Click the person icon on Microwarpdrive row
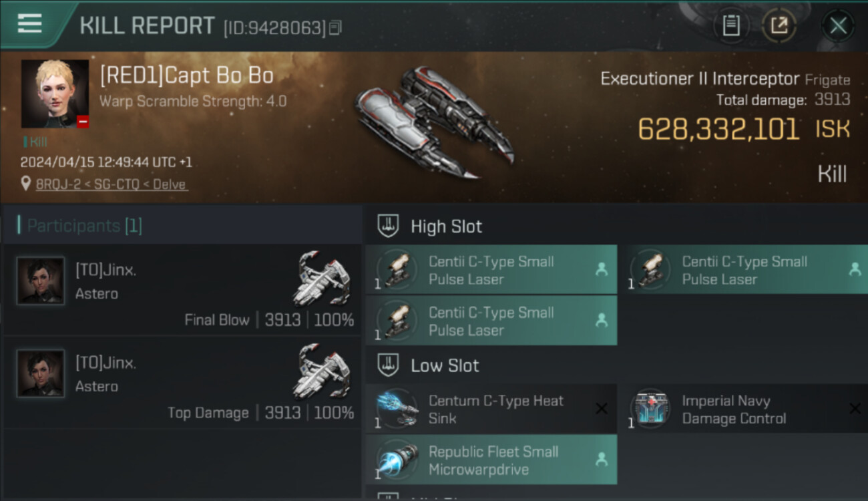868x501 pixels. coord(601,459)
